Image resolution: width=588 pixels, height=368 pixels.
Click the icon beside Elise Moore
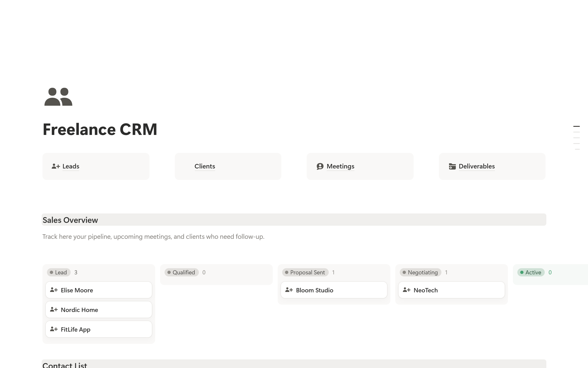pos(54,290)
